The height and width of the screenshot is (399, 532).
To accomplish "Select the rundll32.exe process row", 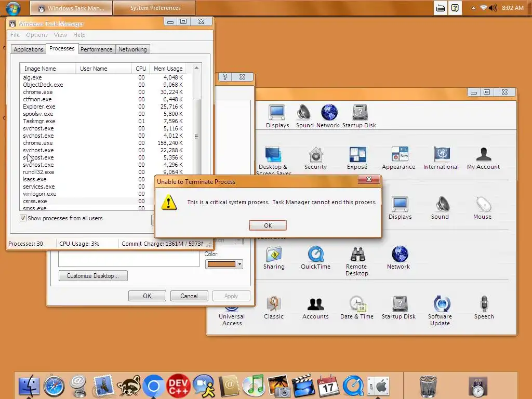I will [106, 172].
